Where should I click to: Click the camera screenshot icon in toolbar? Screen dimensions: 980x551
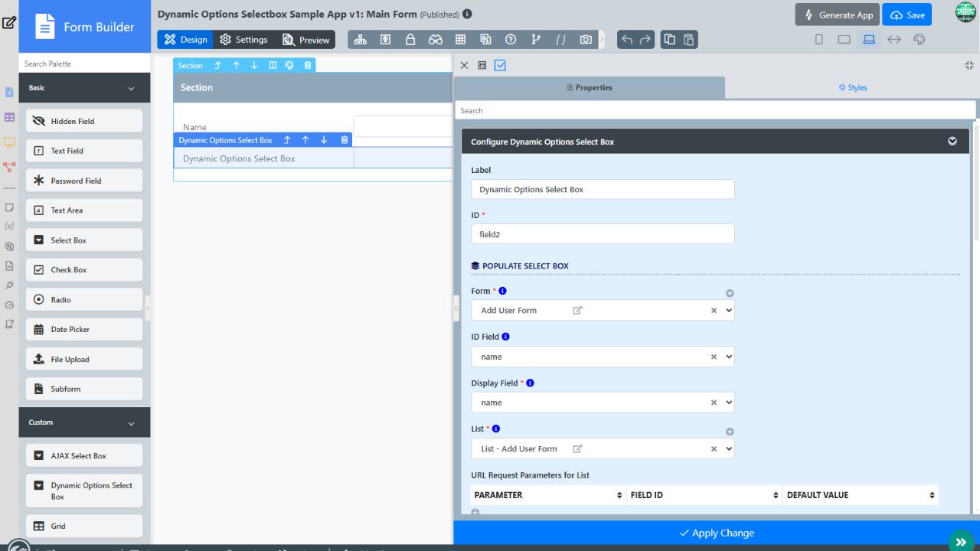tap(586, 40)
